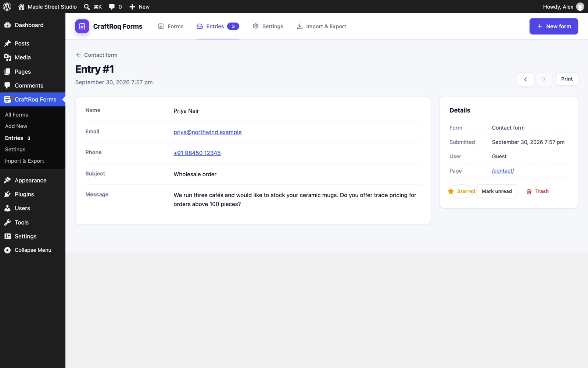Mark entry as unread
The image size is (588, 368).
496,191
